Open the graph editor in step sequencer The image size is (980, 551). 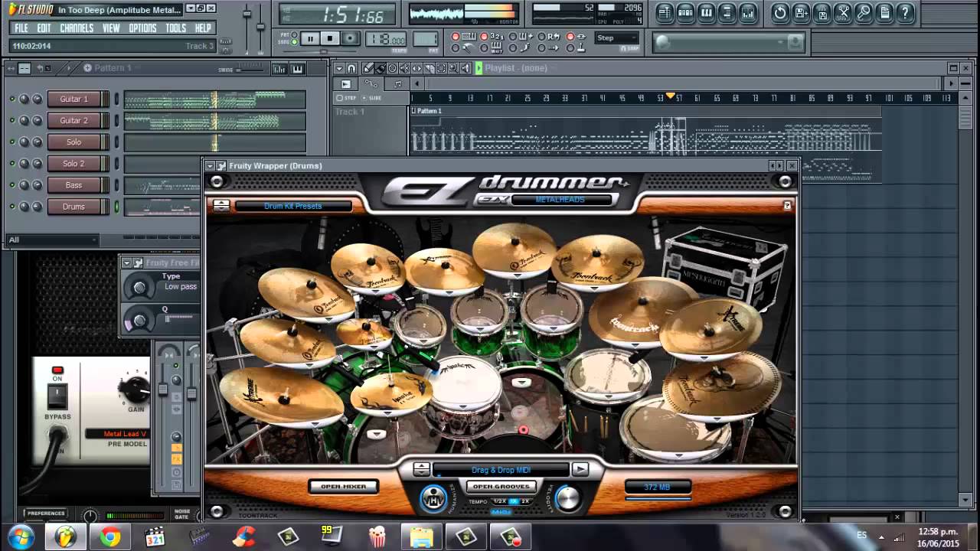(279, 69)
